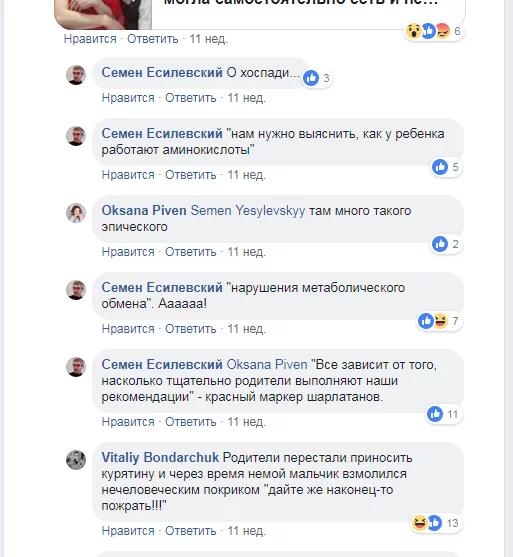Open the shared article thumbnail image
Screen dimensions: 513x557
(x=103, y=14)
